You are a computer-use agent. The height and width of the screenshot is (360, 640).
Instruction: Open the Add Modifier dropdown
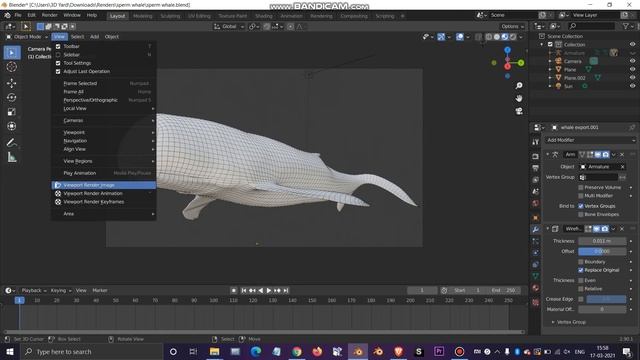[x=590, y=140]
